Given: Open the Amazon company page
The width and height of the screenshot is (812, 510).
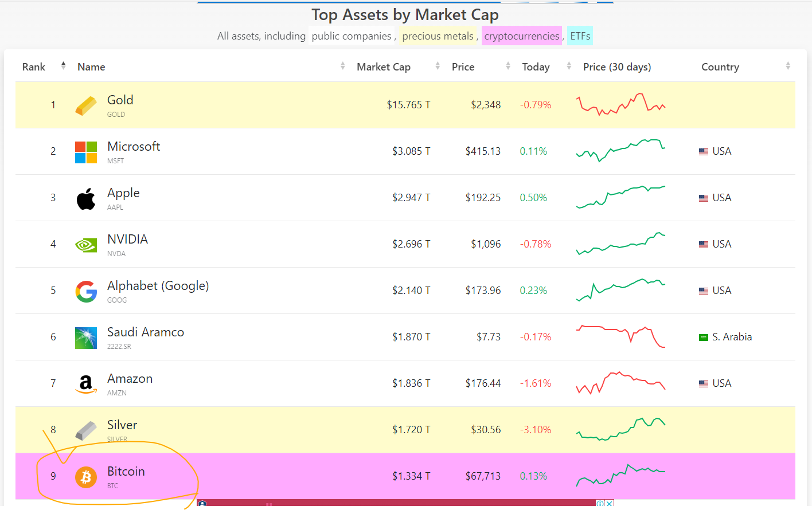Looking at the screenshot, I should [x=130, y=378].
